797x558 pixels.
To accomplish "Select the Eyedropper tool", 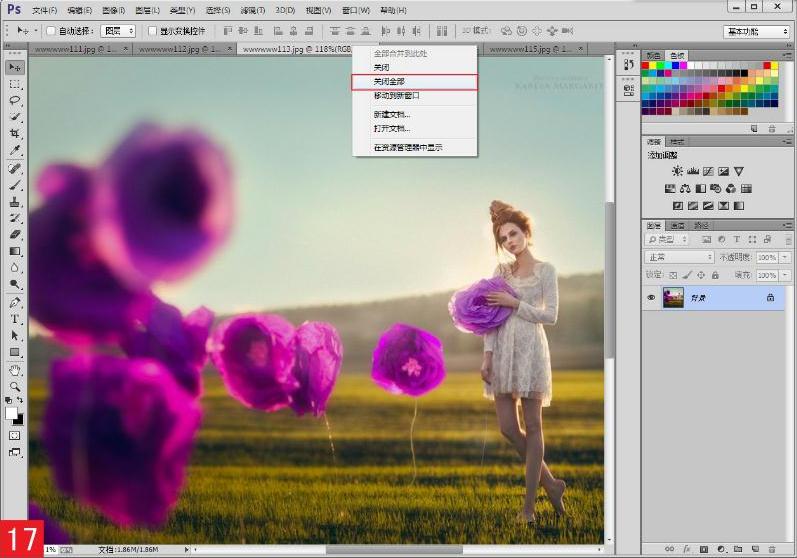I will 15,150.
